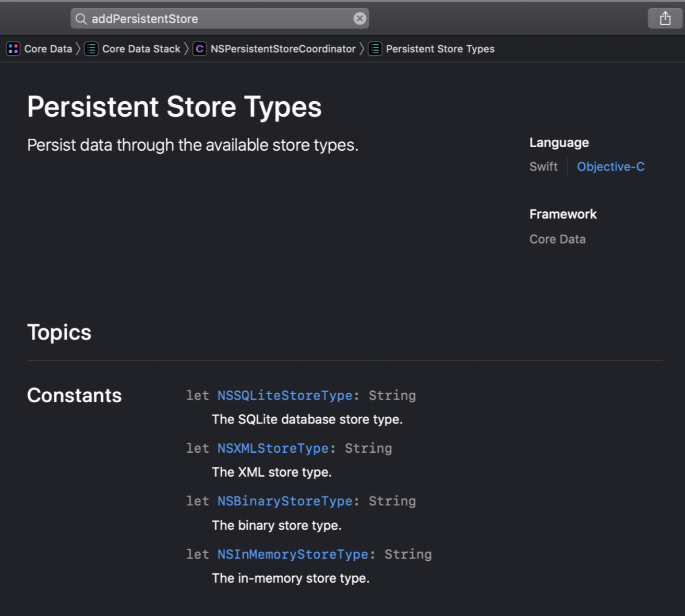The height and width of the screenshot is (616, 685).
Task: Click the Core Data Stack list icon
Action: pos(91,49)
